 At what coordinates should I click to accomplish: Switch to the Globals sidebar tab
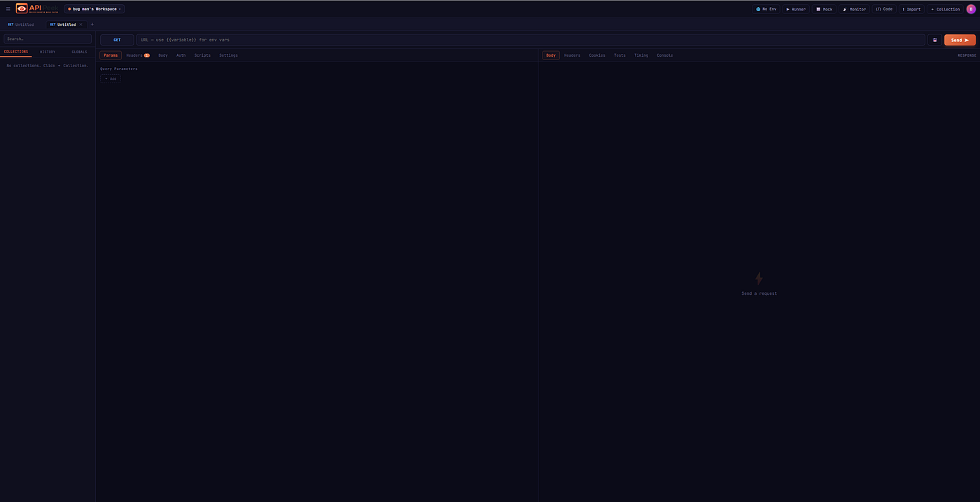click(79, 52)
